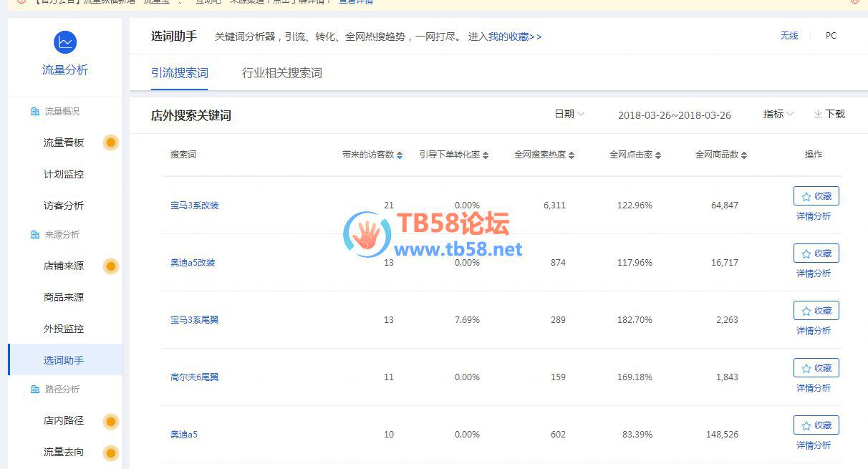Click the download icon next to 下载
The image size is (868, 469).
818,114
